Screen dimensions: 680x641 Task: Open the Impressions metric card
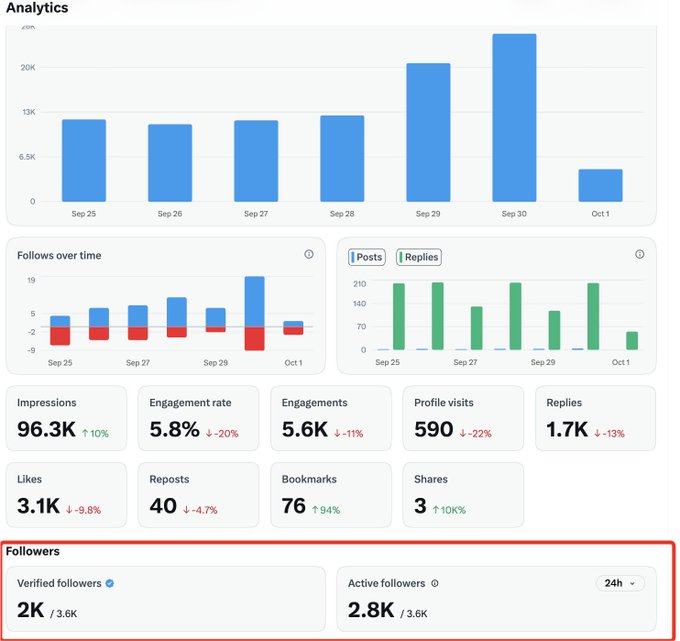[66, 418]
